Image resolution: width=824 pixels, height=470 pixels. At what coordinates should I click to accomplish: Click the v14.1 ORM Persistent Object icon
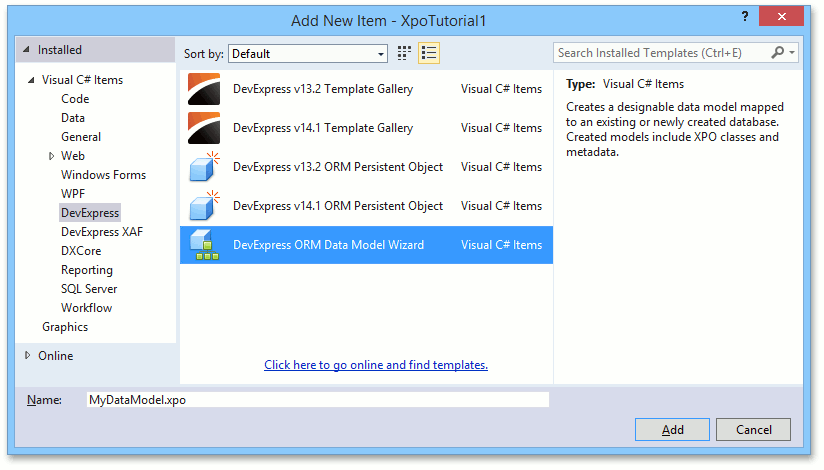pyautogui.click(x=204, y=206)
